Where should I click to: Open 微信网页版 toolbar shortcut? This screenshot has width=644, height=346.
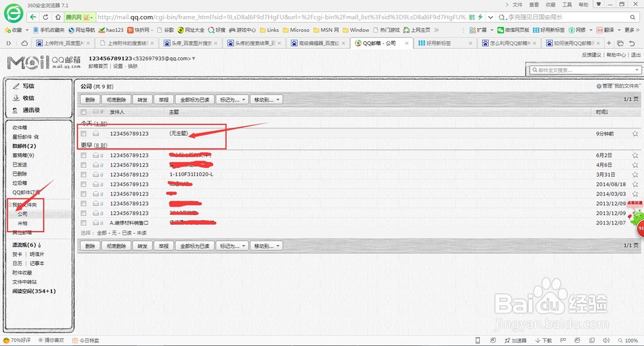(x=513, y=30)
